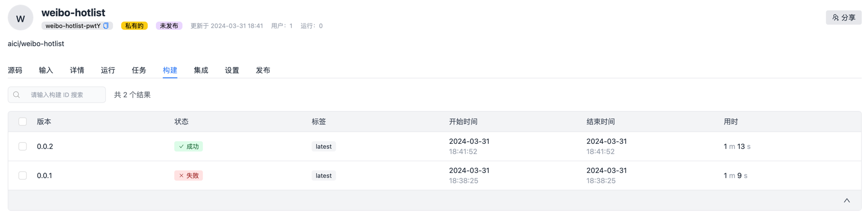The image size is (868, 215).
Task: Collapse the table with the bottom chevron
Action: [847, 201]
